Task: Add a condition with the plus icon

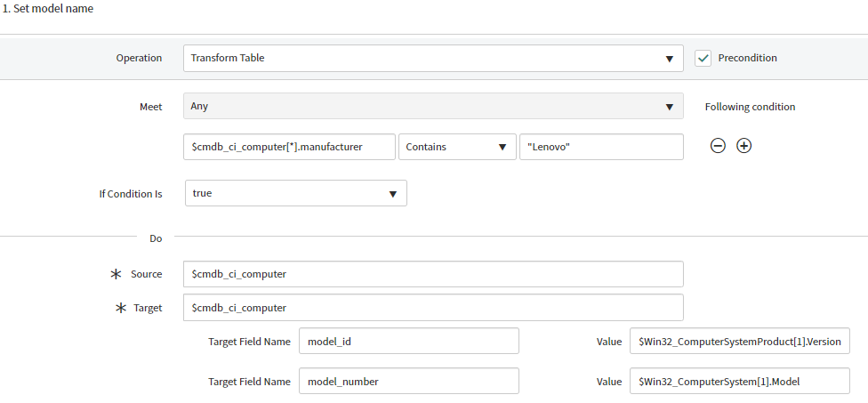Action: (744, 146)
